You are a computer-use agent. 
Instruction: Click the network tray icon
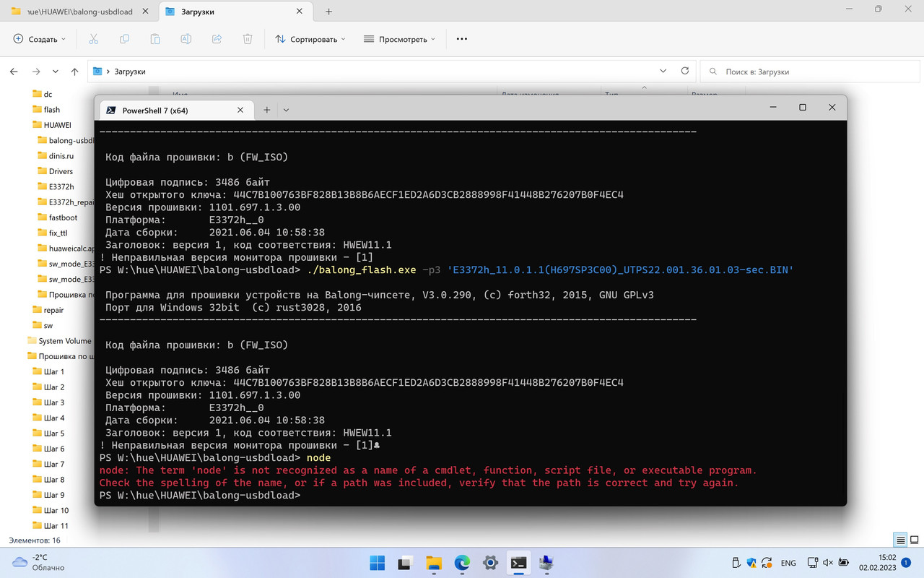click(813, 563)
